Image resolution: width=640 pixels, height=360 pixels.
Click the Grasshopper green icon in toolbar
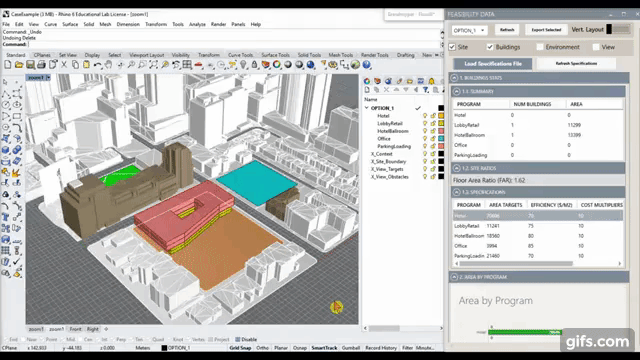click(x=355, y=64)
